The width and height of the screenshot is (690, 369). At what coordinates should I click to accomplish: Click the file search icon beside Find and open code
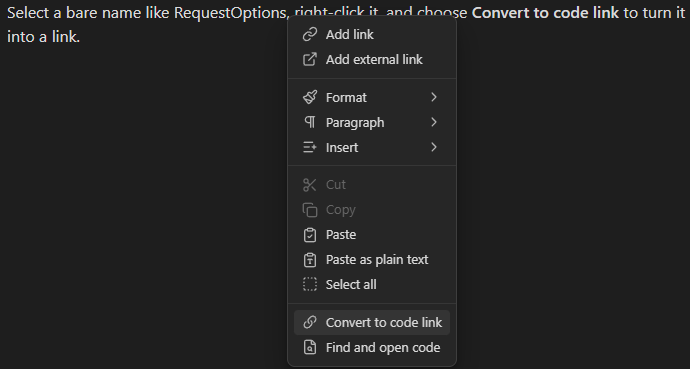310,347
